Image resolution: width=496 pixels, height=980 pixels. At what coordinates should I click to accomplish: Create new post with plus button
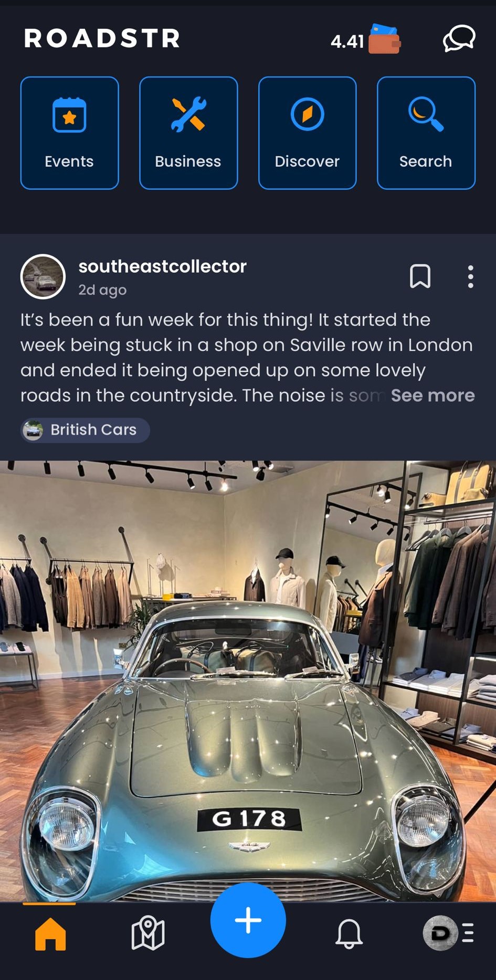pos(248,920)
